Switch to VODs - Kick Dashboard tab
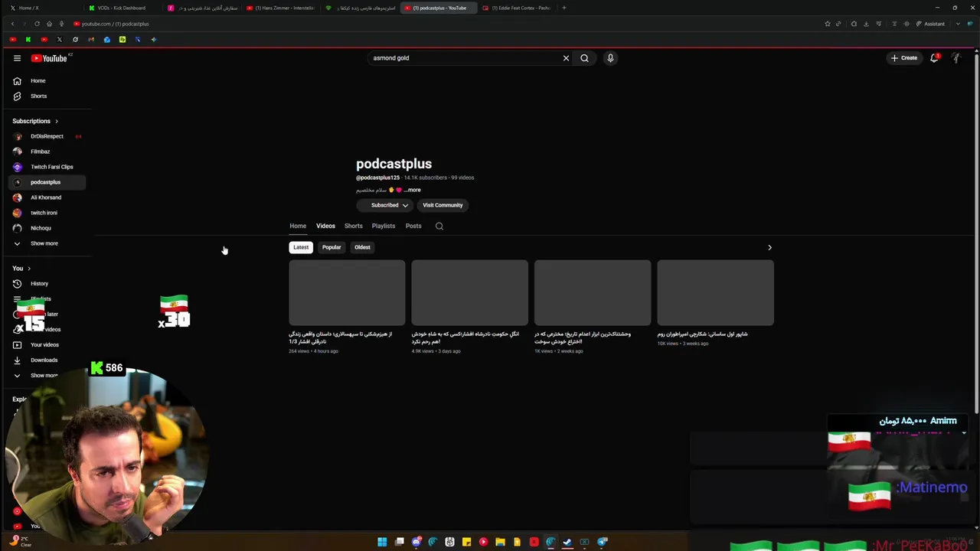Image resolution: width=980 pixels, height=551 pixels. click(121, 8)
